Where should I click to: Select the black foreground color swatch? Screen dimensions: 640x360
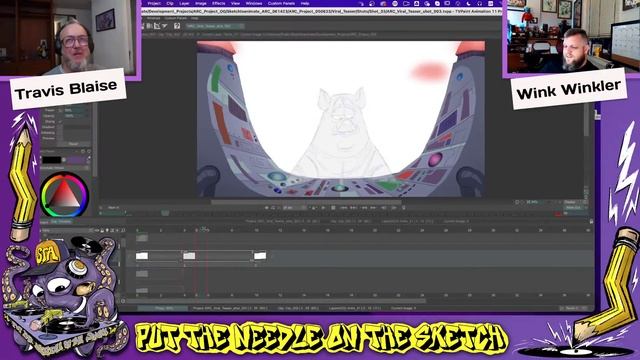(51, 160)
